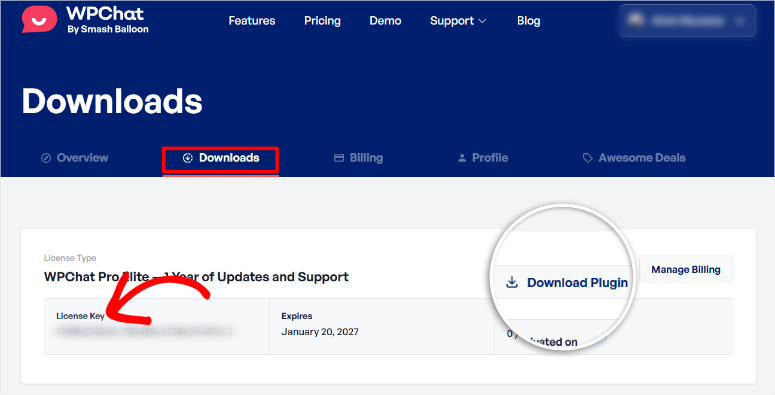
Task: Open the Features page
Action: coord(252,21)
